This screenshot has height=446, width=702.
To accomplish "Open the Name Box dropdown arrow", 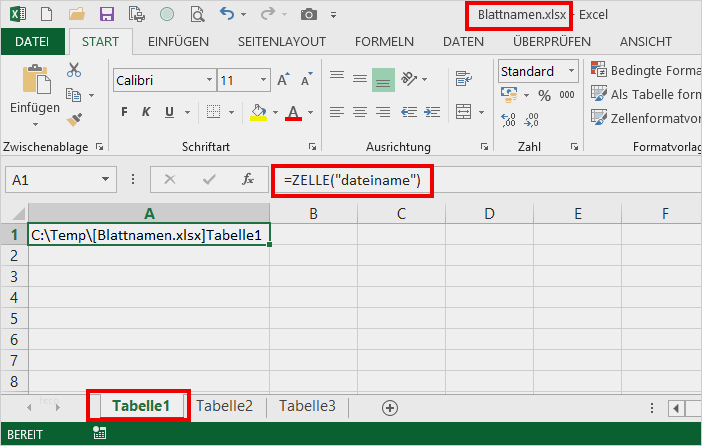I will tap(106, 180).
